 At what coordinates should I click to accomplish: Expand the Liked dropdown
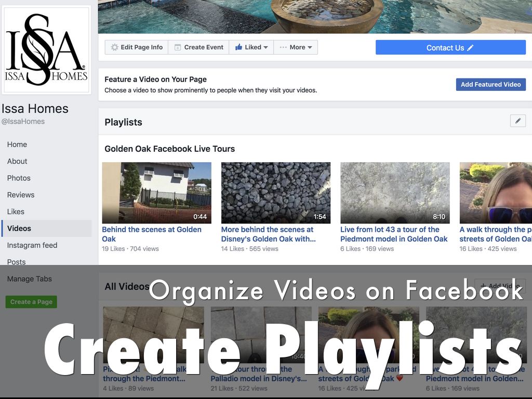coord(251,47)
